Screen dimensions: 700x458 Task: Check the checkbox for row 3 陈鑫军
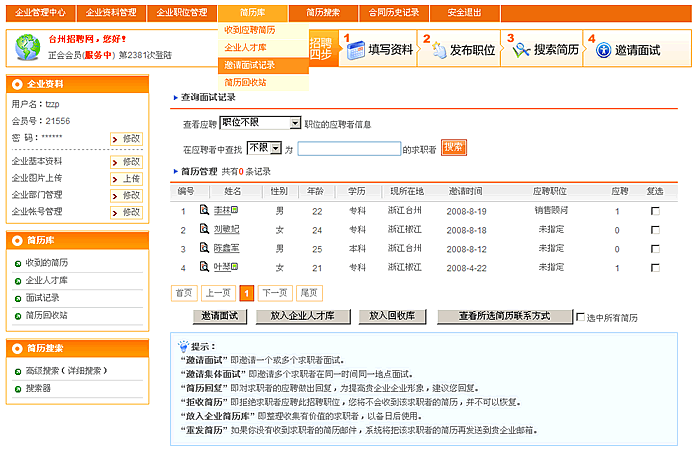click(x=655, y=248)
